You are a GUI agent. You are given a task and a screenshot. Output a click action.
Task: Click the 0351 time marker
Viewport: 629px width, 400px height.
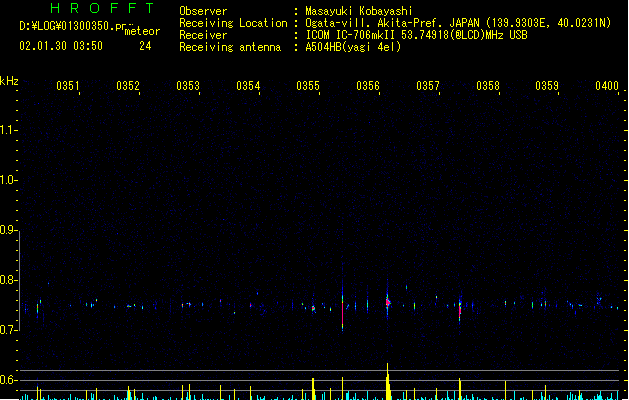pos(68,86)
